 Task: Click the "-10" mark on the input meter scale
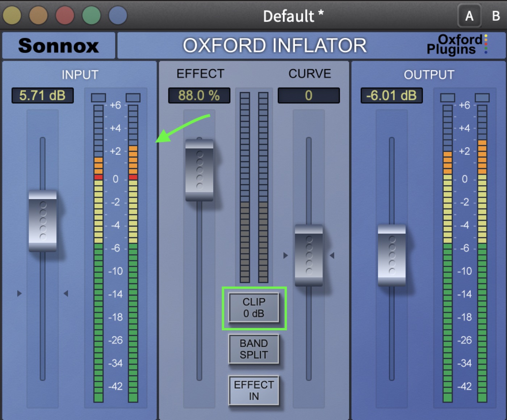coord(116,271)
